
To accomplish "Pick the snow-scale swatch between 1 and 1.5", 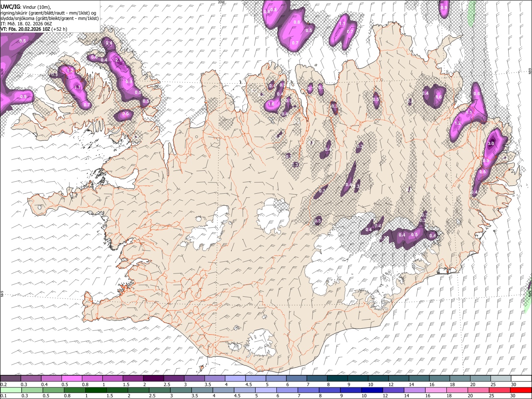I will coord(113,379).
